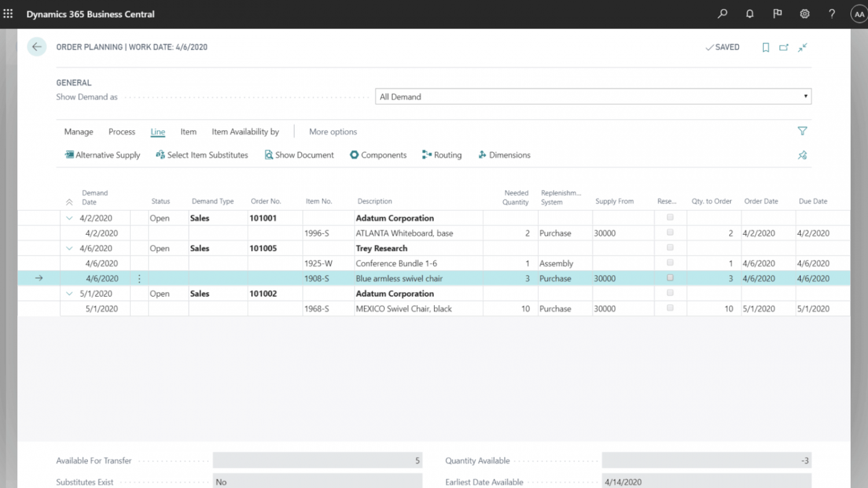Open Business Central search magnifier
Image resolution: width=868 pixels, height=488 pixels.
point(722,13)
